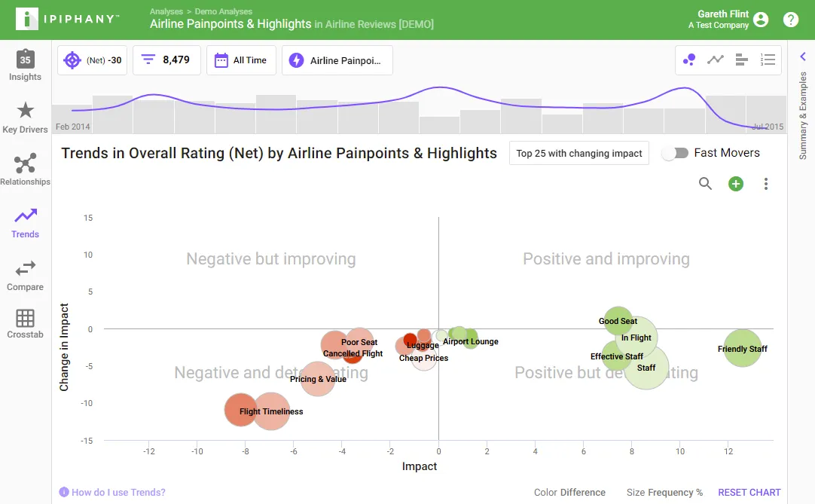Select the line chart view icon
This screenshot has height=504, width=815.
click(716, 60)
